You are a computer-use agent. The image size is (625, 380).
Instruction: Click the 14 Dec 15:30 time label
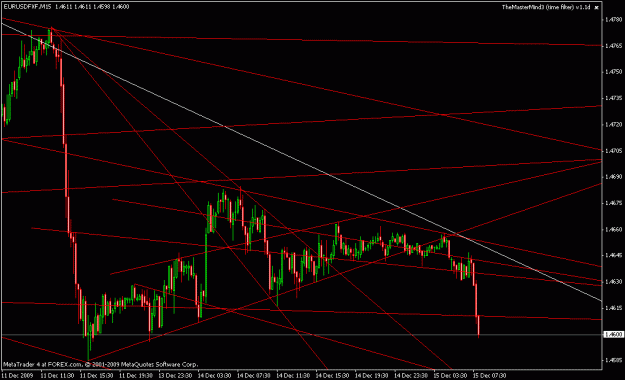click(x=332, y=376)
